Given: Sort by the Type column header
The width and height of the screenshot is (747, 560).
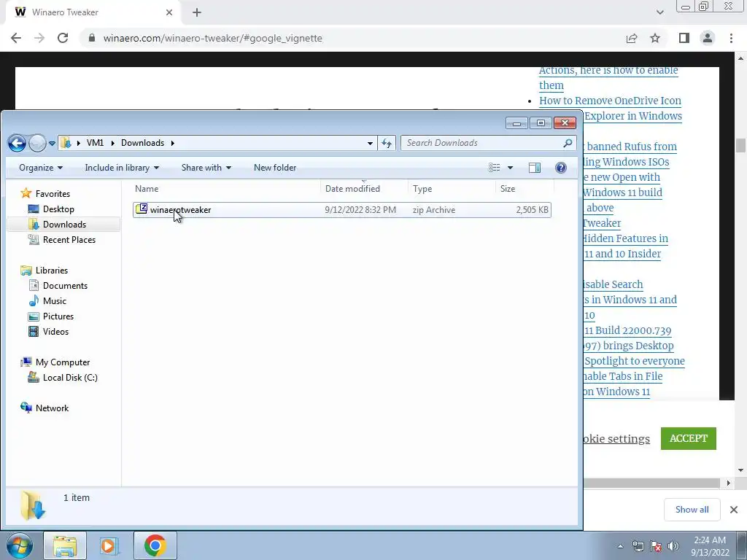Looking at the screenshot, I should 452,189.
